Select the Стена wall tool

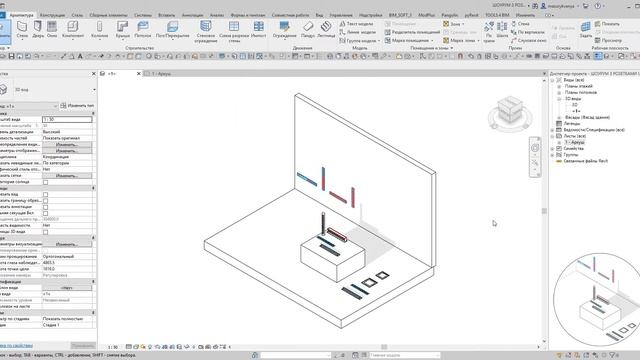coord(22,29)
